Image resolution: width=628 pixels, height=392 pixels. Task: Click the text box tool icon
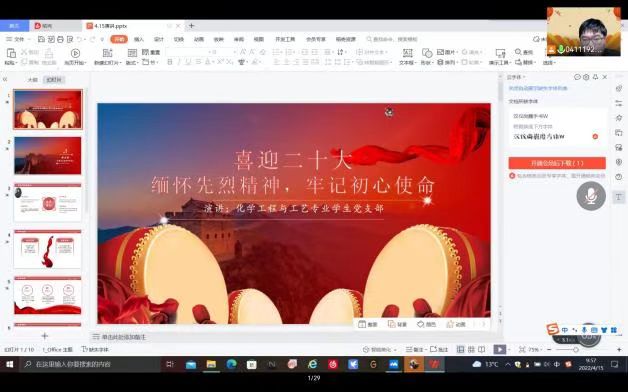point(407,53)
